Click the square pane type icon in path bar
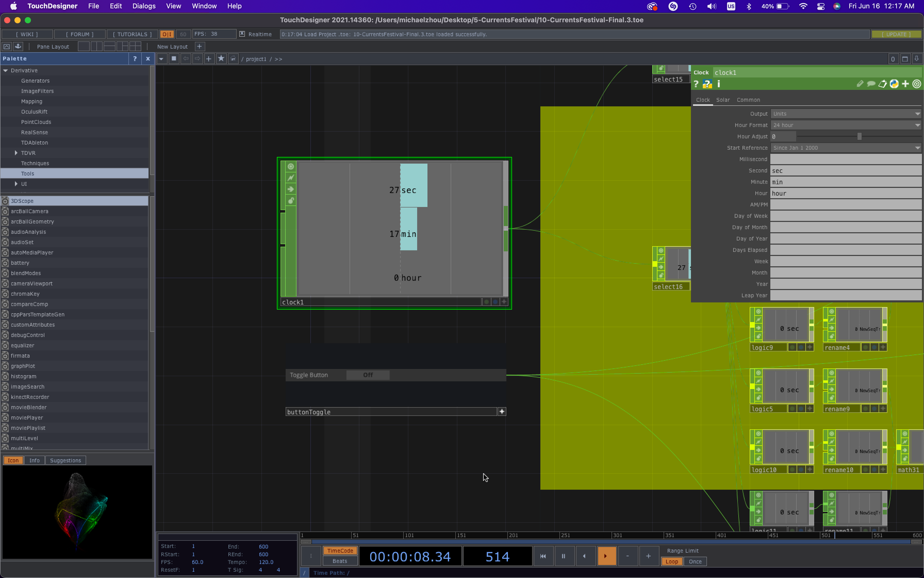 click(x=174, y=59)
